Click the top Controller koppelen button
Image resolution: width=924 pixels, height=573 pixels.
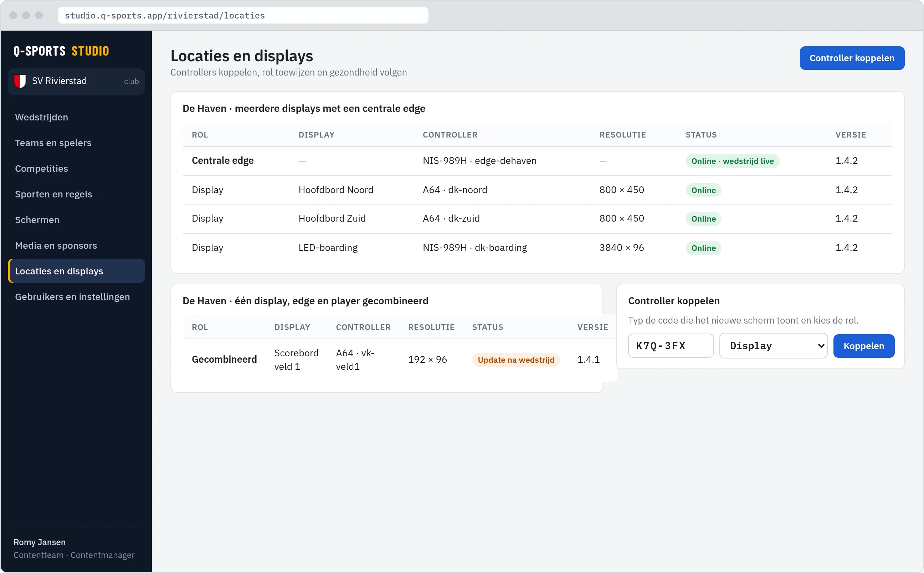pyautogui.click(x=852, y=58)
